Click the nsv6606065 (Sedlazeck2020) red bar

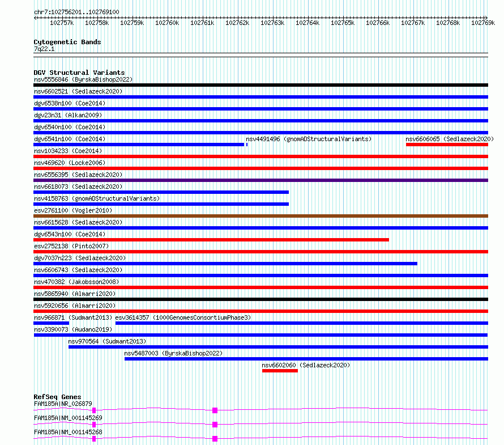447,145
